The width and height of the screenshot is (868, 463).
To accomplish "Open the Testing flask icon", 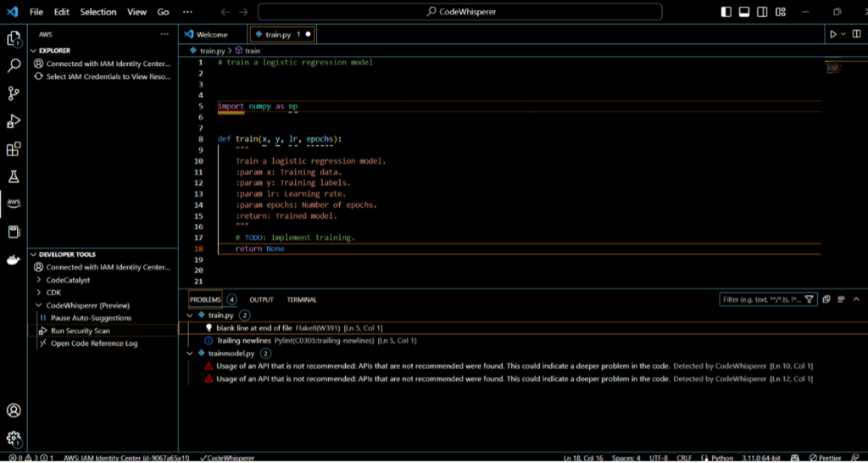I will 14,177.
